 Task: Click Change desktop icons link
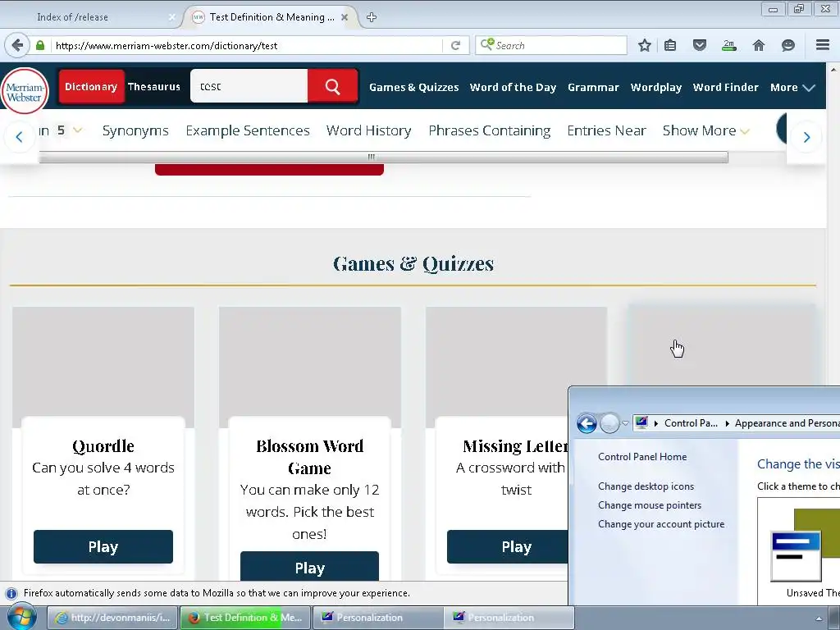click(646, 486)
